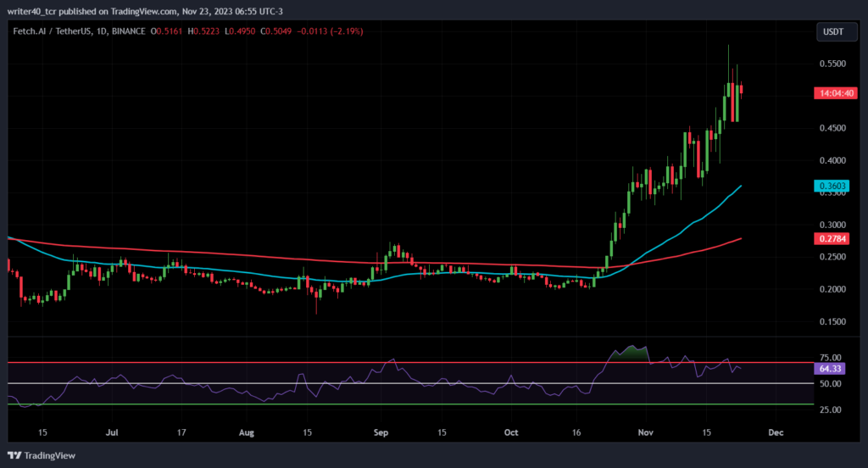Click the 0.1500 price axis label
The width and height of the screenshot is (868, 468).
click(x=832, y=322)
